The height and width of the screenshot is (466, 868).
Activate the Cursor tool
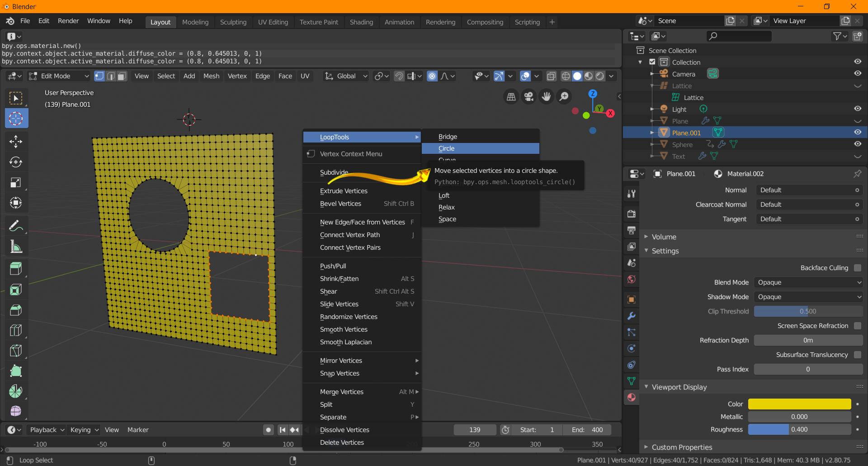click(x=16, y=119)
